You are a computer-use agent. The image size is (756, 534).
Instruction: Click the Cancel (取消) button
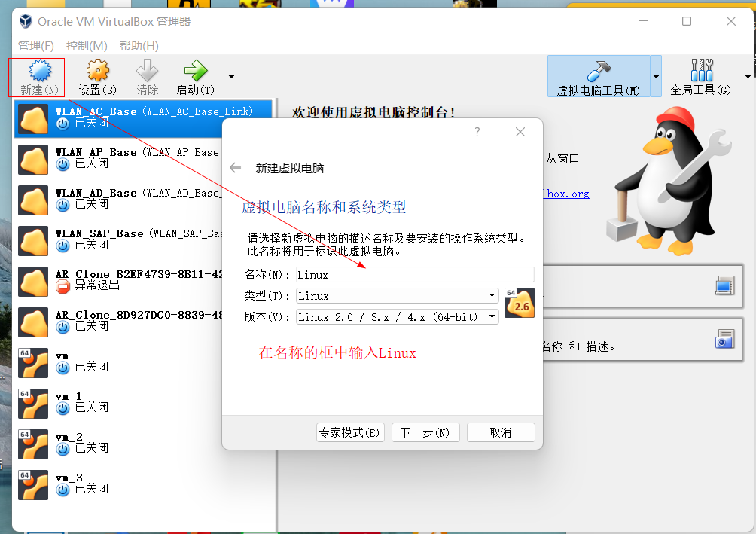coord(501,432)
